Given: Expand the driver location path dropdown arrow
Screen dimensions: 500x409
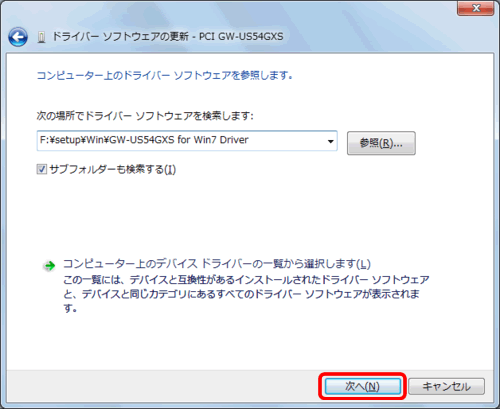Looking at the screenshot, I should click(x=330, y=141).
